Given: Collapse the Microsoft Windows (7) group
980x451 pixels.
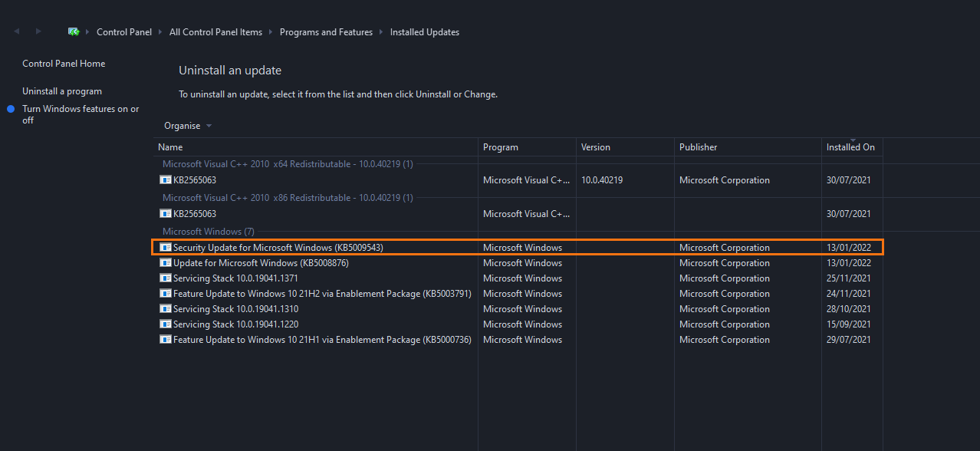Looking at the screenshot, I should [x=209, y=231].
